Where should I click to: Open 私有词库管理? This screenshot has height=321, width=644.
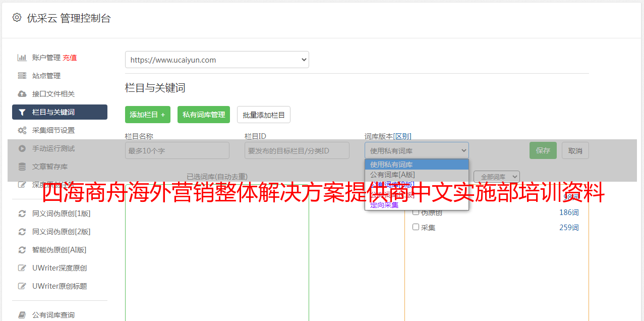(204, 115)
